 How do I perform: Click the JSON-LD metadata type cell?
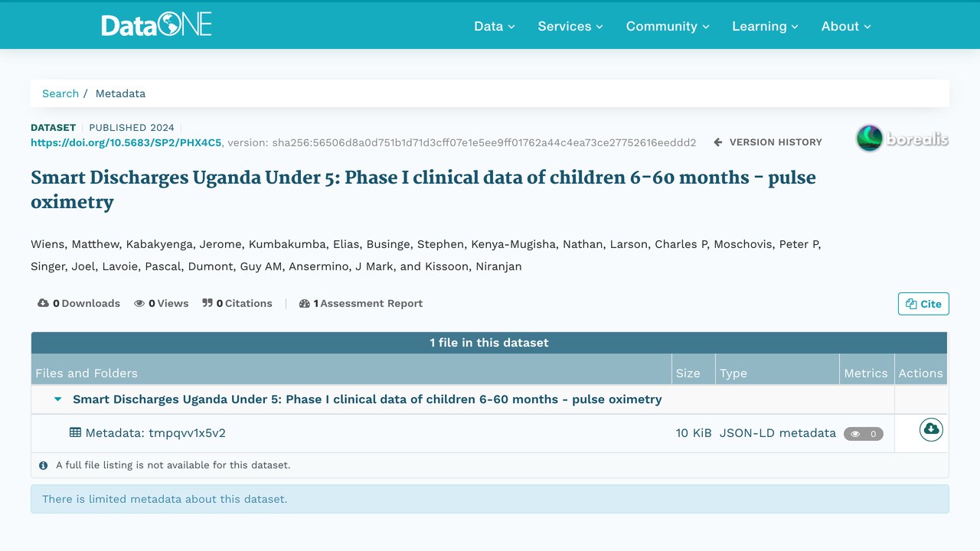click(x=778, y=433)
